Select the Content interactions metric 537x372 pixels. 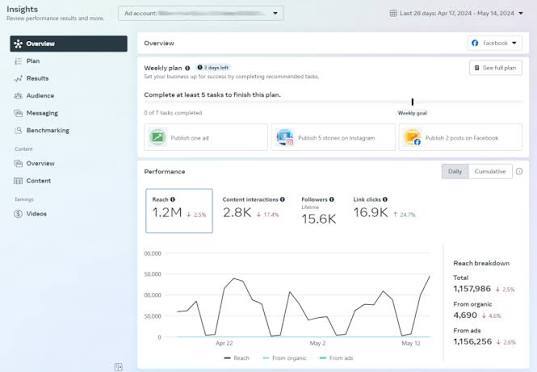coord(253,209)
